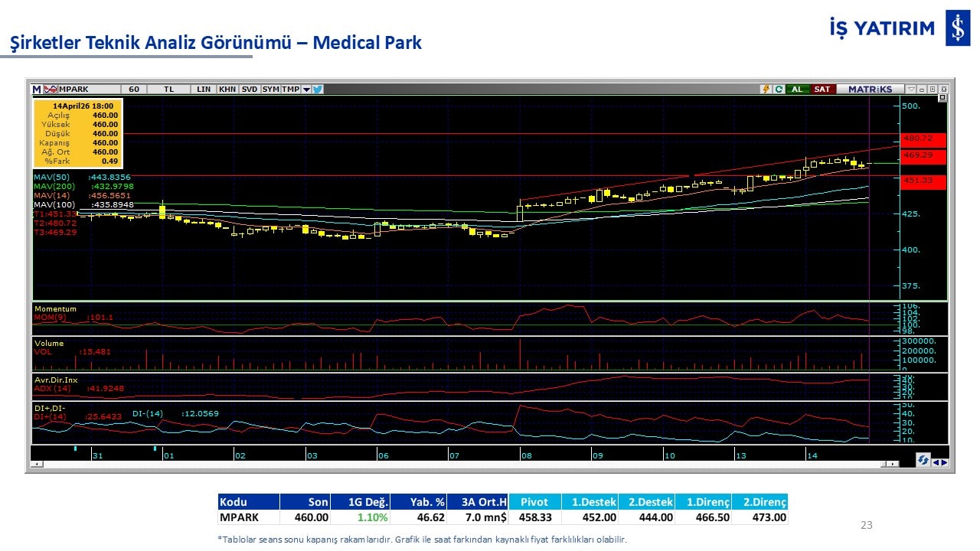This screenshot has width=980, height=551.
Task: Expand the triangle menu beside MATRIKS
Action: pos(911,90)
